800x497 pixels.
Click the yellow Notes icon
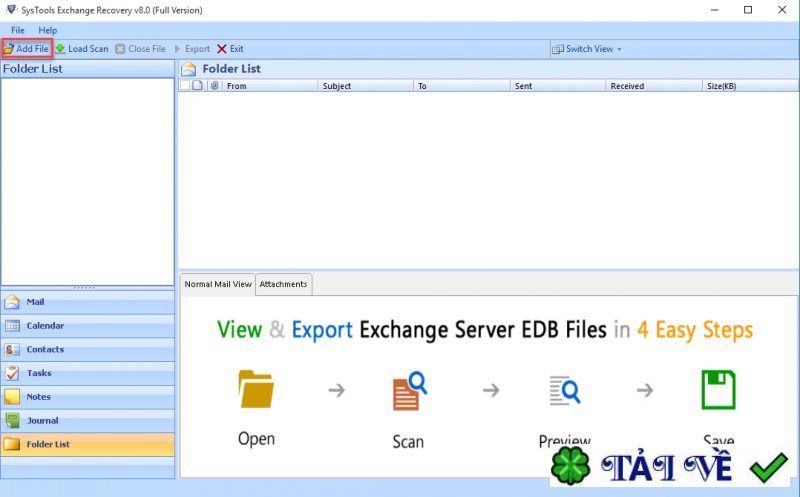coord(12,397)
